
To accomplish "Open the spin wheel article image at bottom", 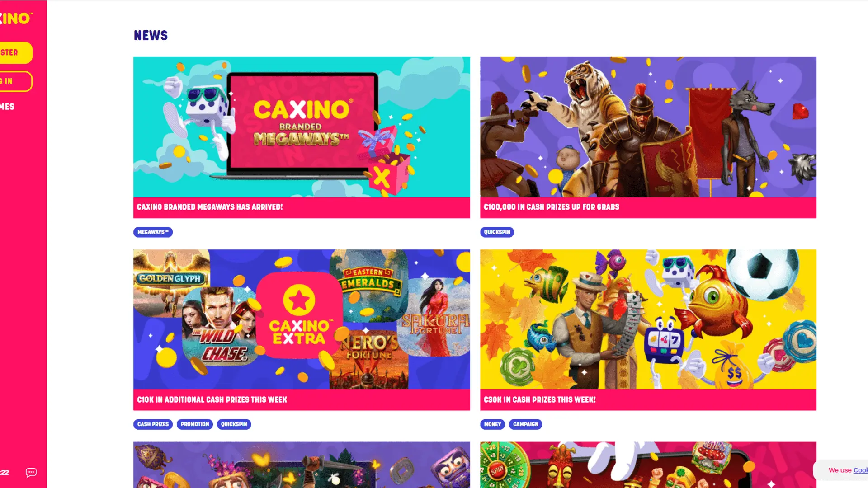I will (x=648, y=465).
